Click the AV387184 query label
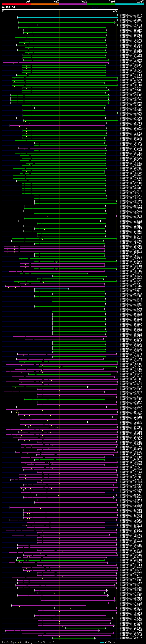 click(x=8, y=7)
